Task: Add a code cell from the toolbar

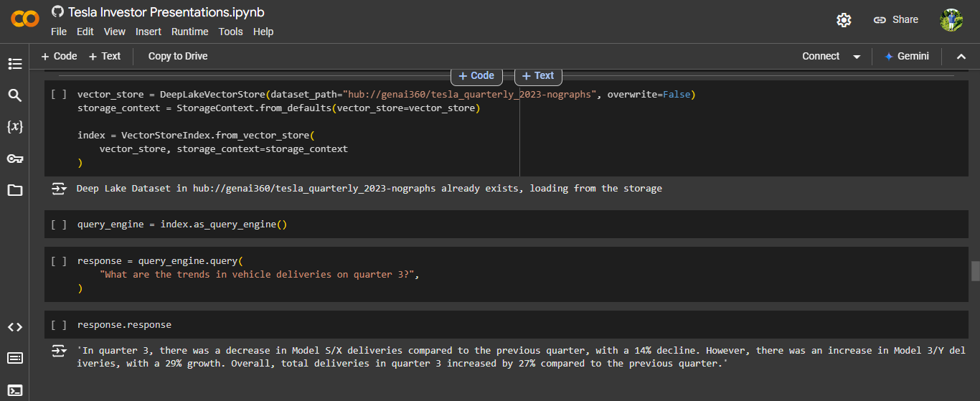Action: 59,56
